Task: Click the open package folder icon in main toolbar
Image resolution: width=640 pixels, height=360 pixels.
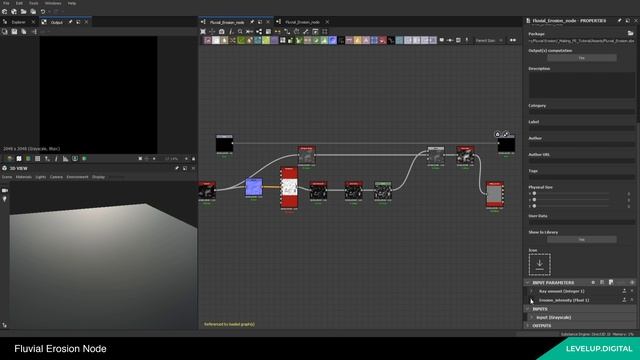Action: click(23, 12)
